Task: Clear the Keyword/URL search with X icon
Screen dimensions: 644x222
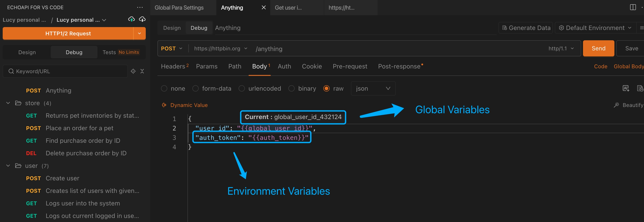Action: pos(142,71)
